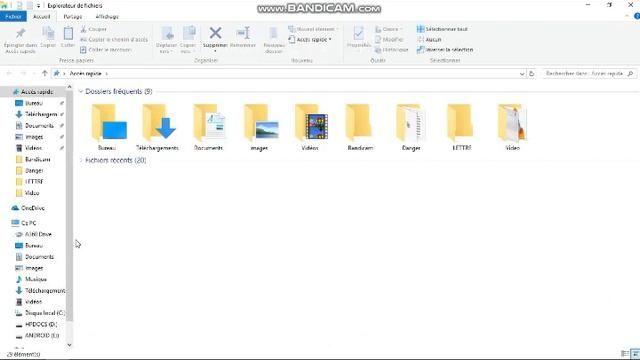
Task: Switch to the Accueil ribbon tab
Action: click(41, 16)
